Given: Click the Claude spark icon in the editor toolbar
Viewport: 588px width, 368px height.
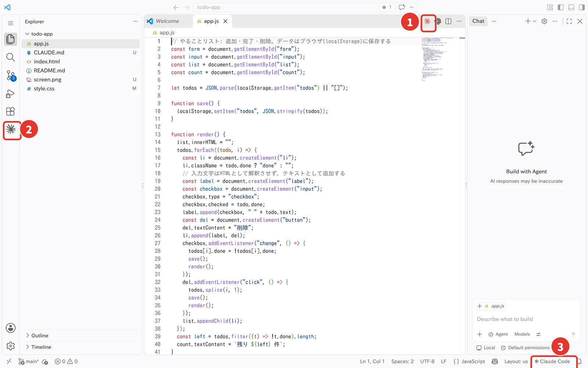Looking at the screenshot, I should tap(427, 21).
